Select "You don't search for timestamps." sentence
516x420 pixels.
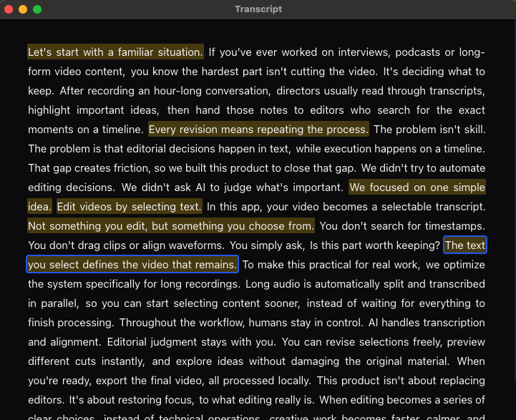point(402,226)
